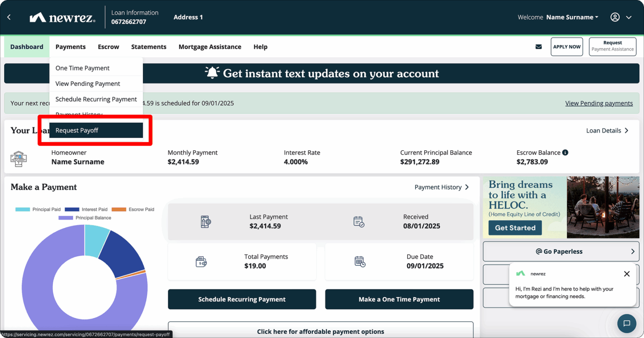Open the messages envelope icon

538,46
